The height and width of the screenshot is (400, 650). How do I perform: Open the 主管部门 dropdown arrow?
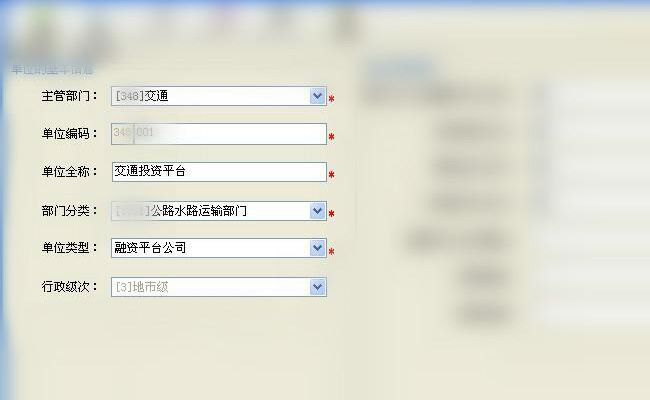[317, 96]
